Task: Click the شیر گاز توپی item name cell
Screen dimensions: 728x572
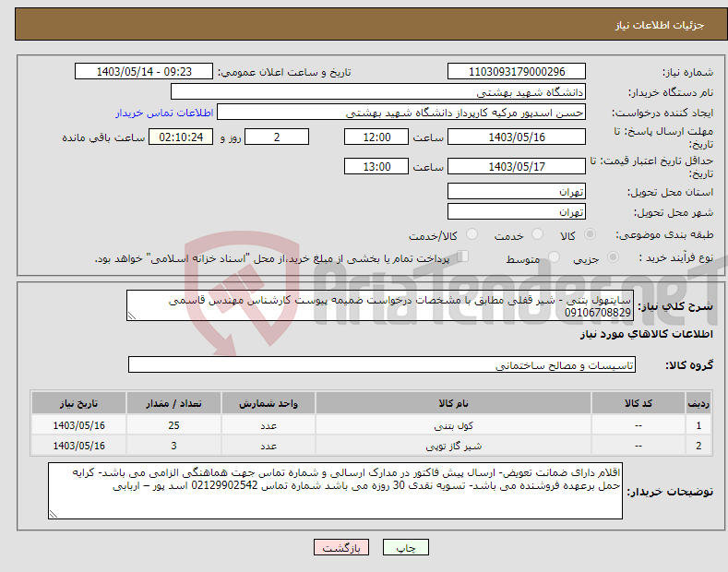Action: pos(453,446)
